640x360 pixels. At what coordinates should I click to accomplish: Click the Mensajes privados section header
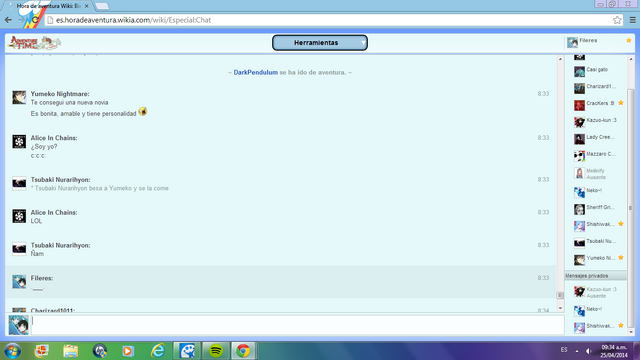596,276
